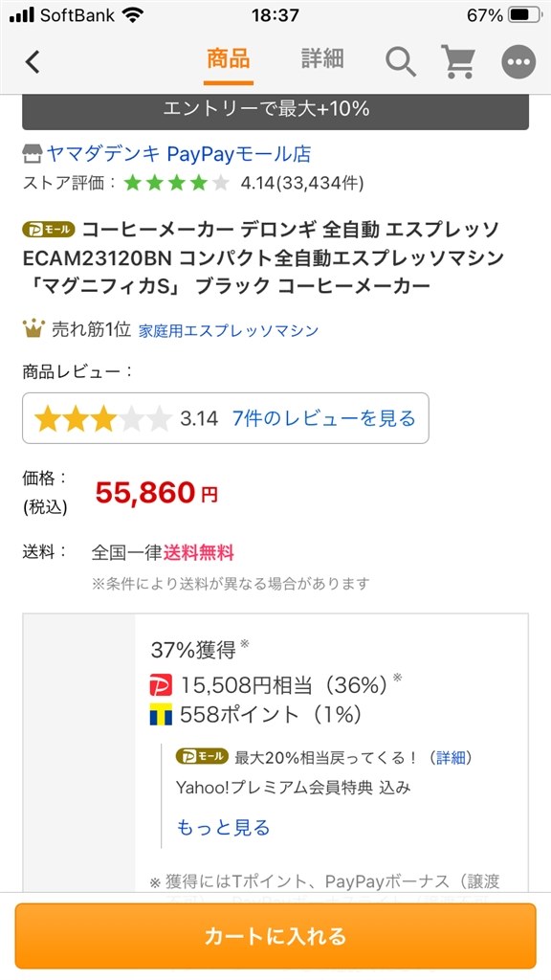Tap the back arrow at top left
This screenshot has width=551, height=980.
[32, 61]
